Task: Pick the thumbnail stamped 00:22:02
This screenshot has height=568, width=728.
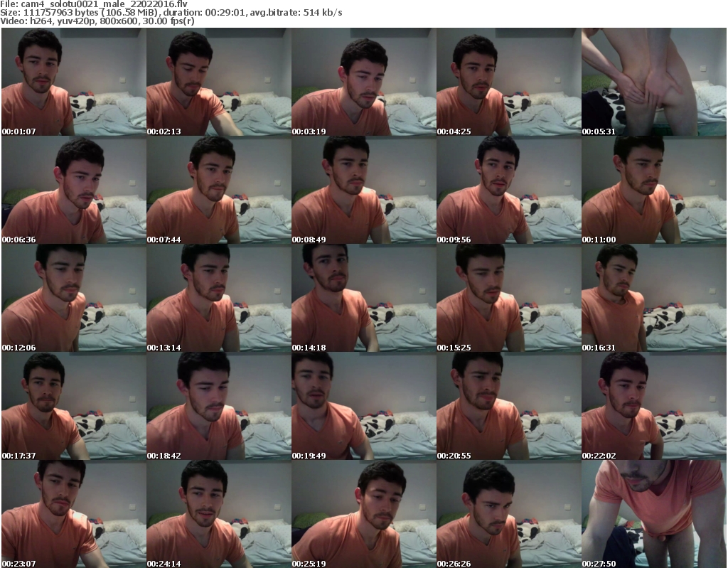Action: (654, 406)
